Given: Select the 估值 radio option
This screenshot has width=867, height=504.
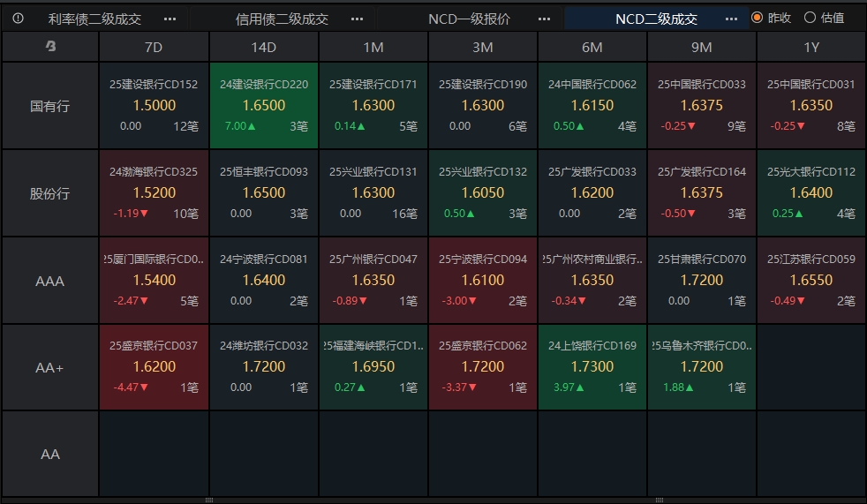Looking at the screenshot, I should click(825, 18).
